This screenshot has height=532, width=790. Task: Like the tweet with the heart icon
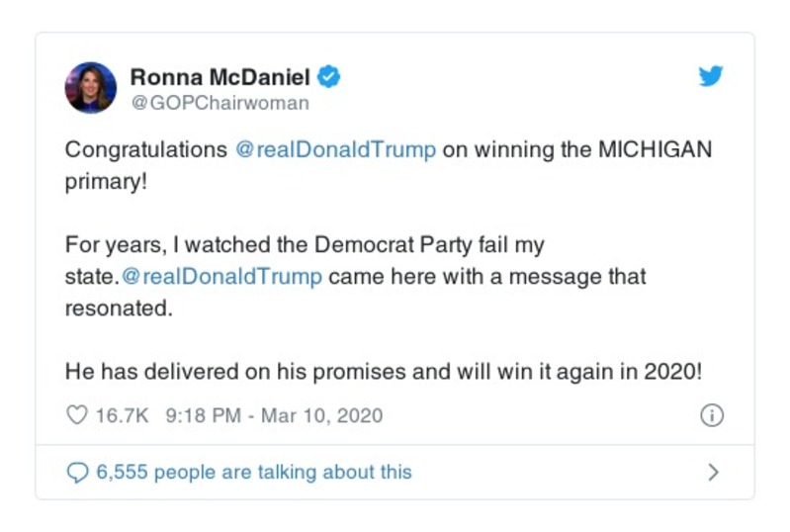76,415
